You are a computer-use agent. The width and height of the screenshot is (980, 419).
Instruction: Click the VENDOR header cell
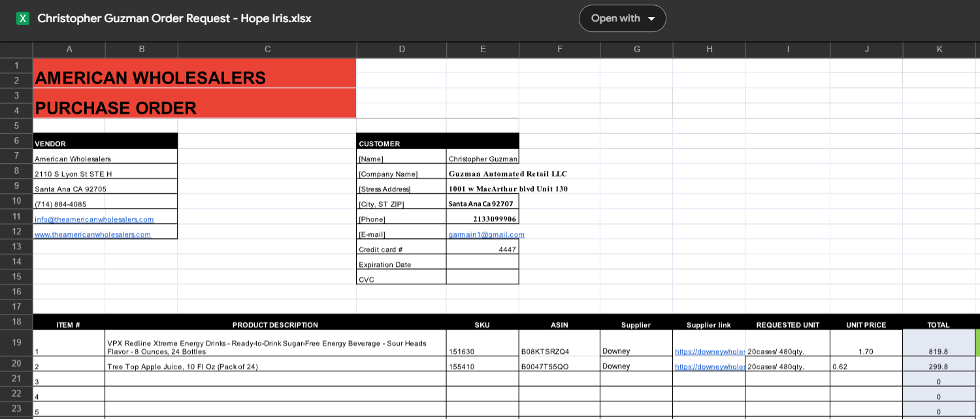105,141
